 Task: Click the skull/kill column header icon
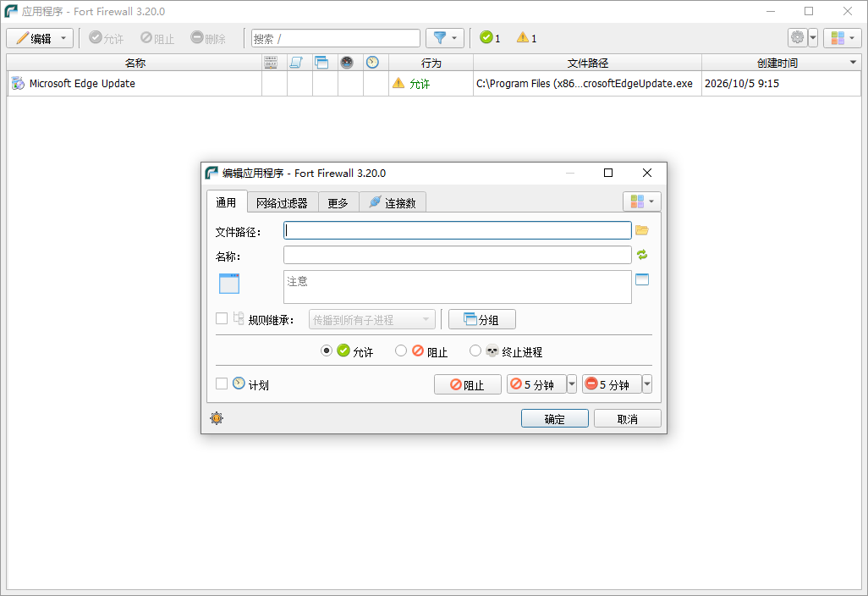(347, 63)
